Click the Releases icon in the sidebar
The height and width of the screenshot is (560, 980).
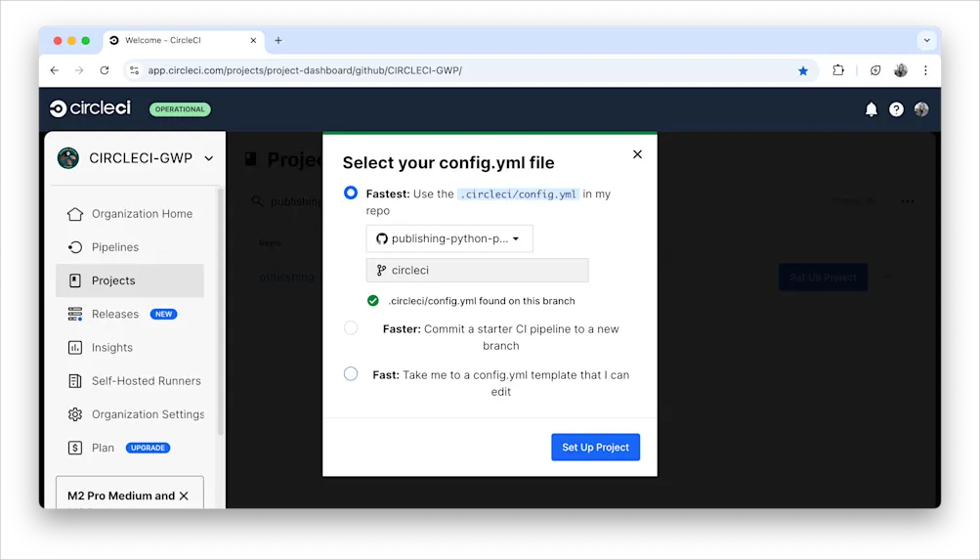75,314
